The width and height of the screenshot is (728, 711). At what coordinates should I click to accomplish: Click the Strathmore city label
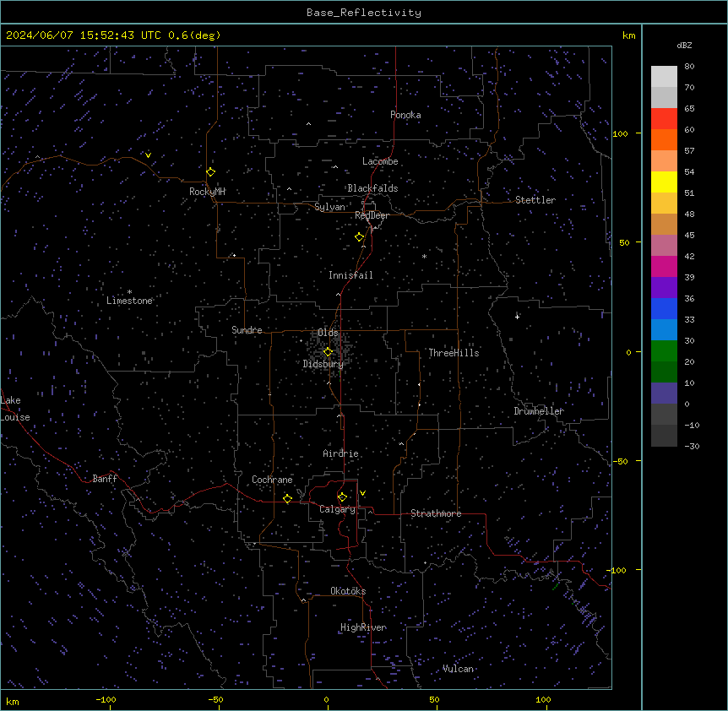(x=436, y=513)
